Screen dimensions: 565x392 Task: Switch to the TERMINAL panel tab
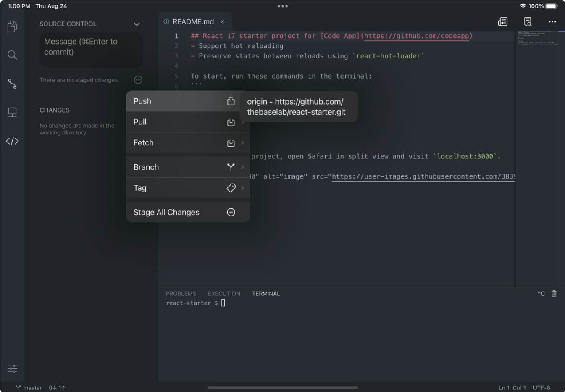coord(266,294)
